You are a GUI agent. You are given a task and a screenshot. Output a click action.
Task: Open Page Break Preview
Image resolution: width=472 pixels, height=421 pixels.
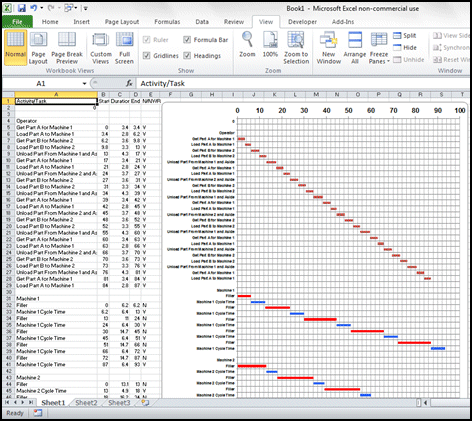click(67, 48)
